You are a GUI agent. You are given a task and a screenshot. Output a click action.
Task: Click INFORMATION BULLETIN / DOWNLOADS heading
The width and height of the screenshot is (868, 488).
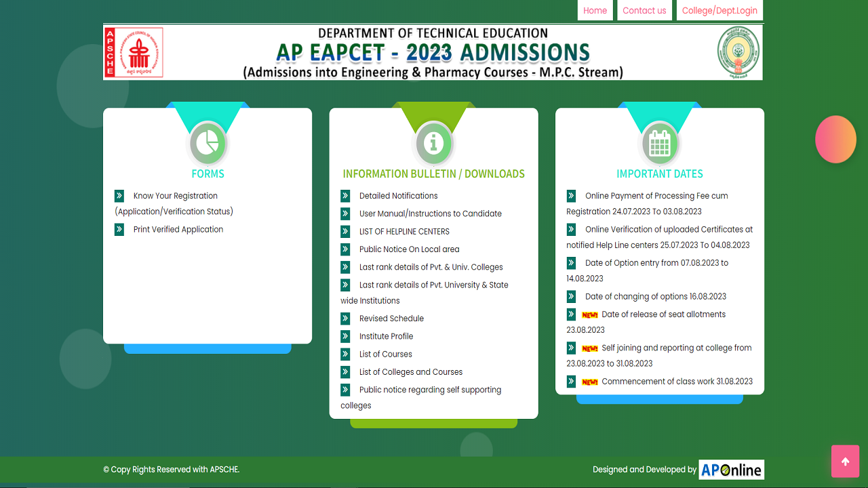[x=433, y=174]
